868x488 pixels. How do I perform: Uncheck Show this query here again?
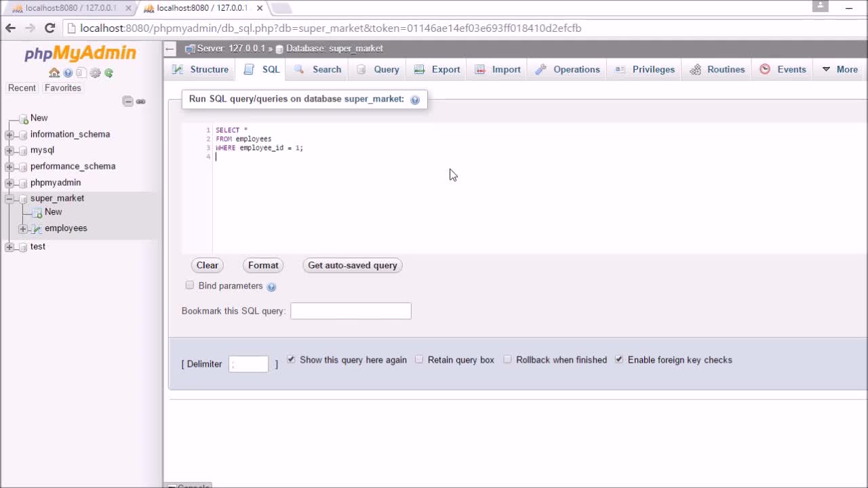[x=291, y=359]
